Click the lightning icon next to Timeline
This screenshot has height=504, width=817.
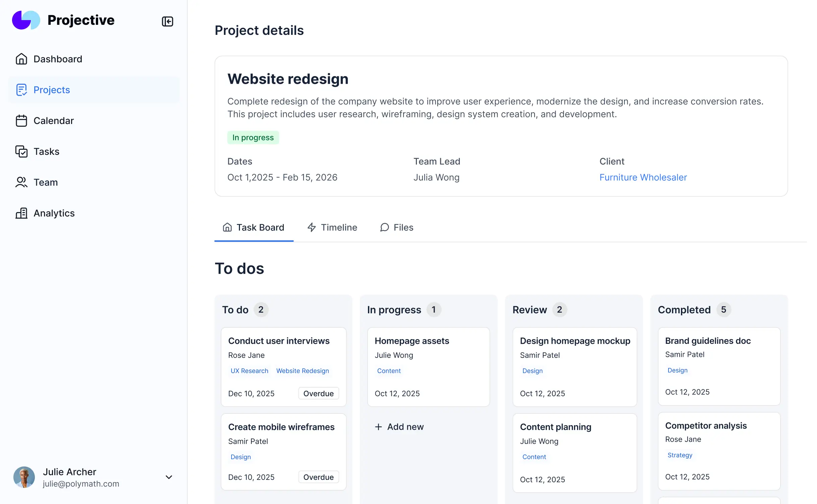pyautogui.click(x=311, y=227)
